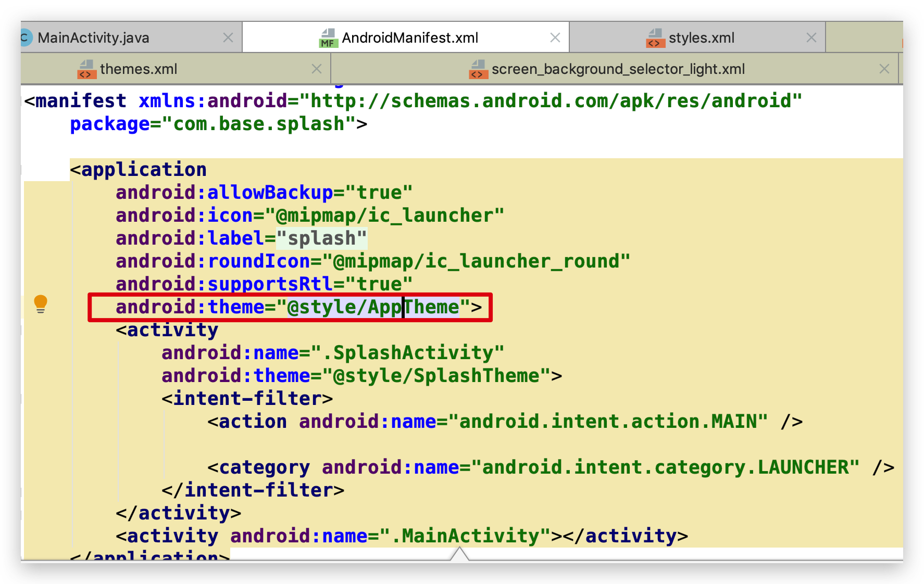This screenshot has width=924, height=584.
Task: Click the <manifest opening tag
Action: pos(76,101)
